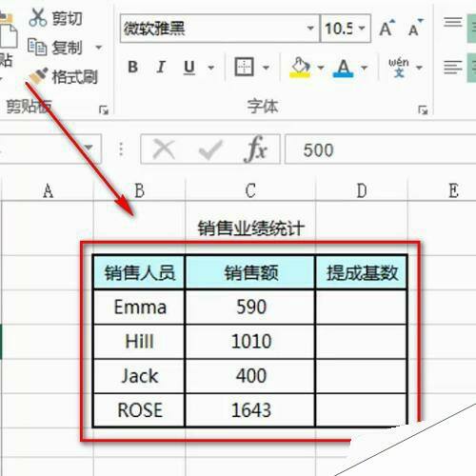Open the fill color dropdown arrow
Image resolution: width=476 pixels, height=476 pixels.
tap(321, 68)
